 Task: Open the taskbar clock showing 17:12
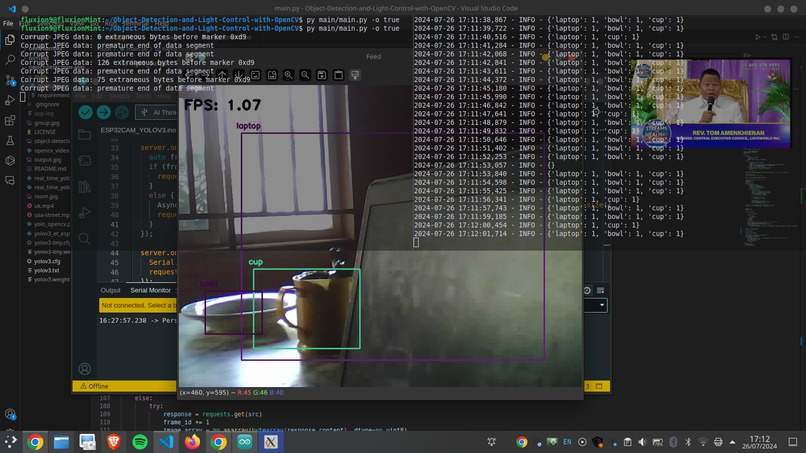click(x=760, y=442)
